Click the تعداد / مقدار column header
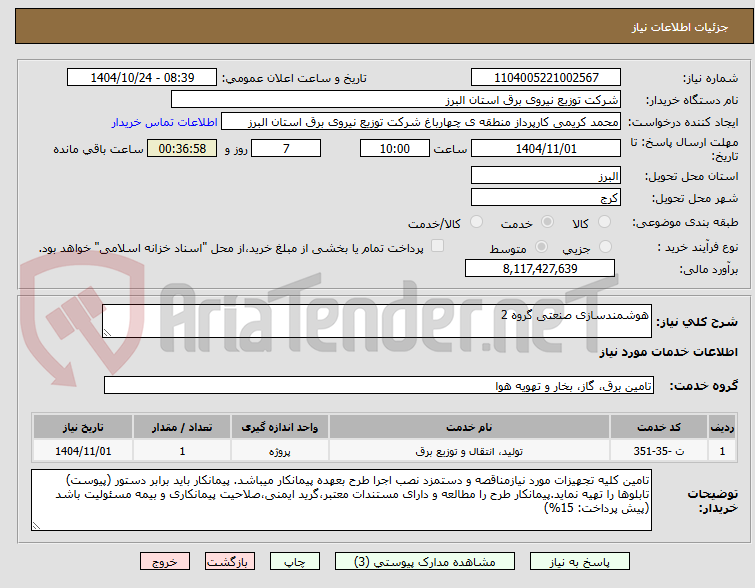Screen dimensions: 755x588 [x=182, y=427]
